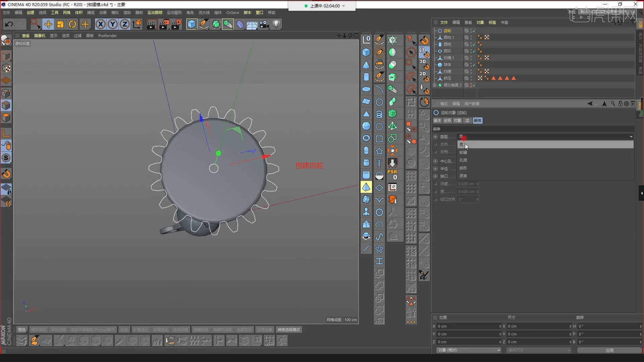The width and height of the screenshot is (644, 362).
Task: Click the Light bulb icon
Action: [x=276, y=24]
